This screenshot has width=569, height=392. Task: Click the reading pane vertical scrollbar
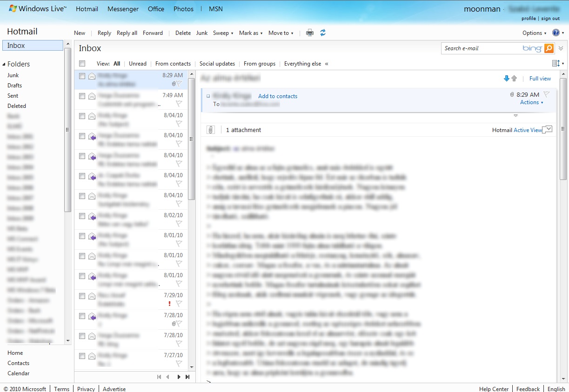click(x=563, y=128)
